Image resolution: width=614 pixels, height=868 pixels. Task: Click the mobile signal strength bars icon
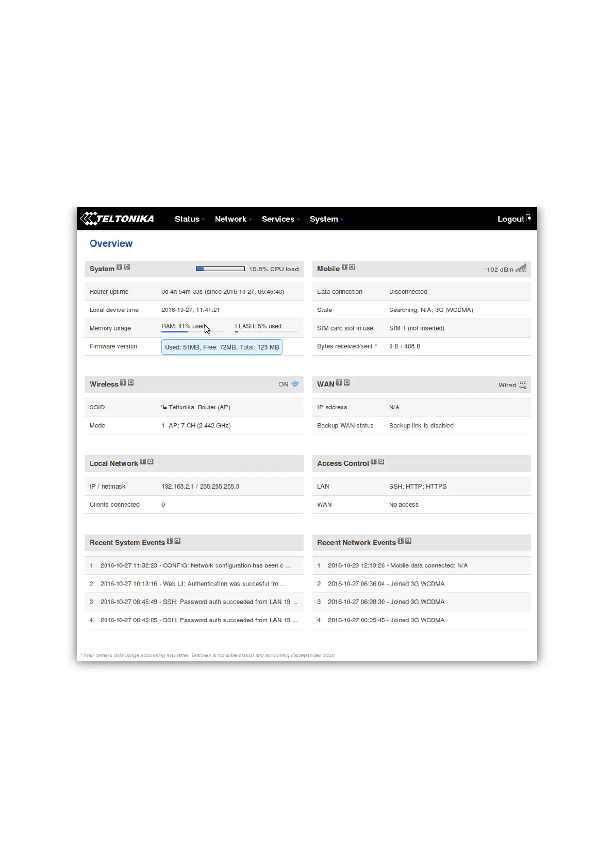point(521,268)
